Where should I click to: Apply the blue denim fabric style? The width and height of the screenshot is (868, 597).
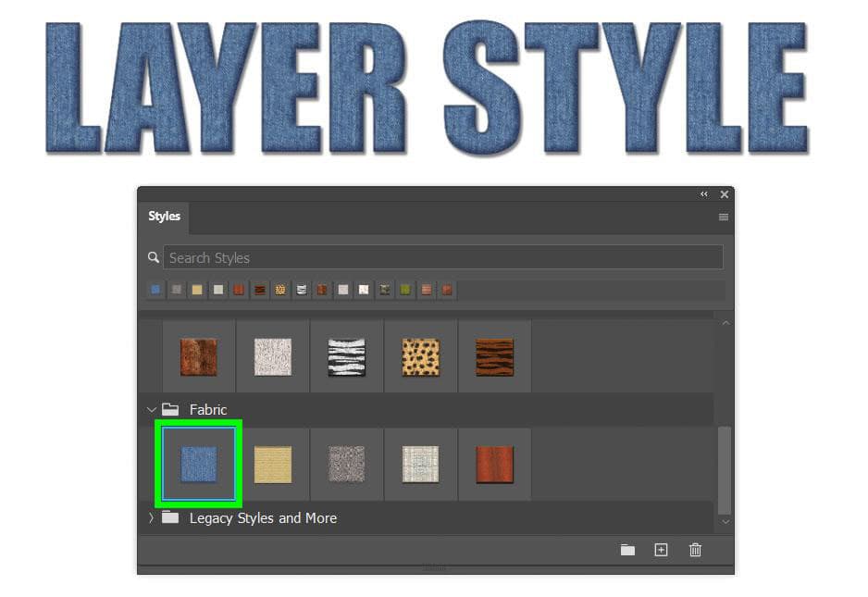click(x=199, y=464)
